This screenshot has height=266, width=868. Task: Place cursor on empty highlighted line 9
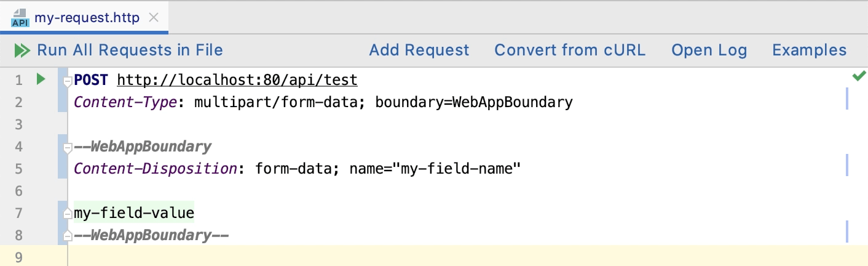coord(430,257)
